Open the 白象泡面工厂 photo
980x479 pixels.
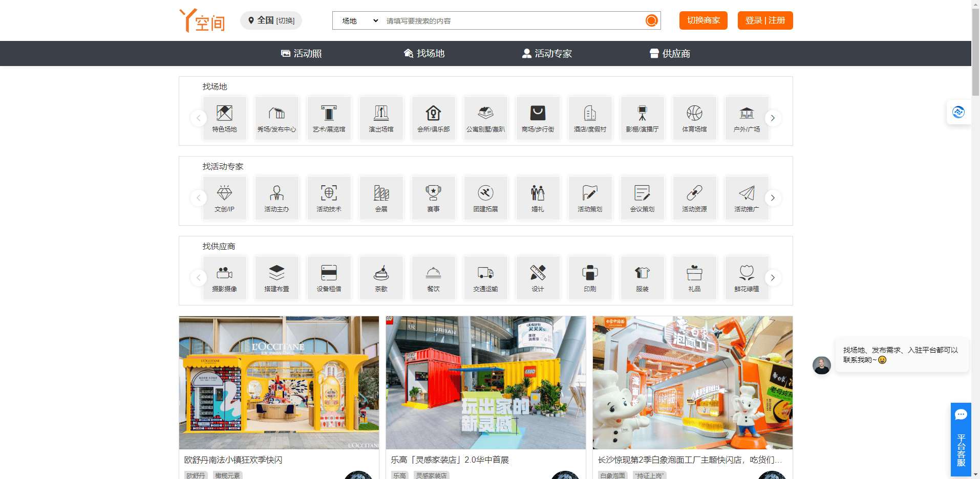tap(693, 383)
